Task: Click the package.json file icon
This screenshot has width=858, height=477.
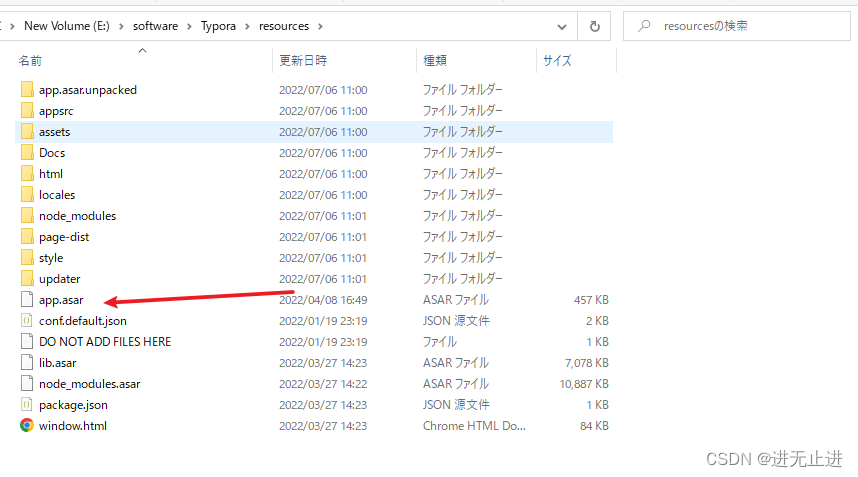Action: pyautogui.click(x=27, y=404)
